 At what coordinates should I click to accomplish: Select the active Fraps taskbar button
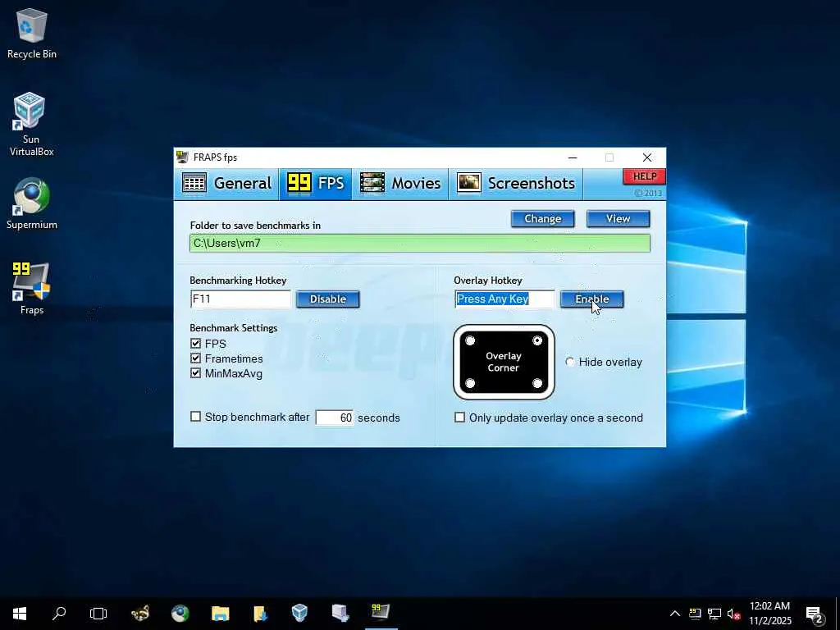(x=381, y=612)
